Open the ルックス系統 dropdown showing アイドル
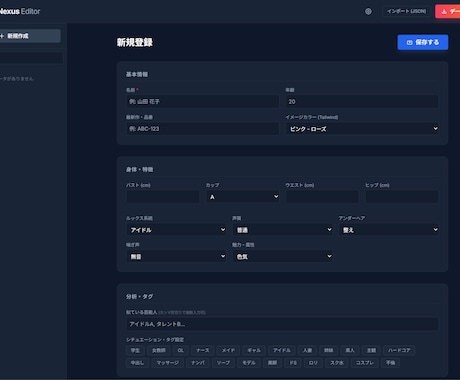Image resolution: width=460 pixels, height=380 pixels. 176,230
